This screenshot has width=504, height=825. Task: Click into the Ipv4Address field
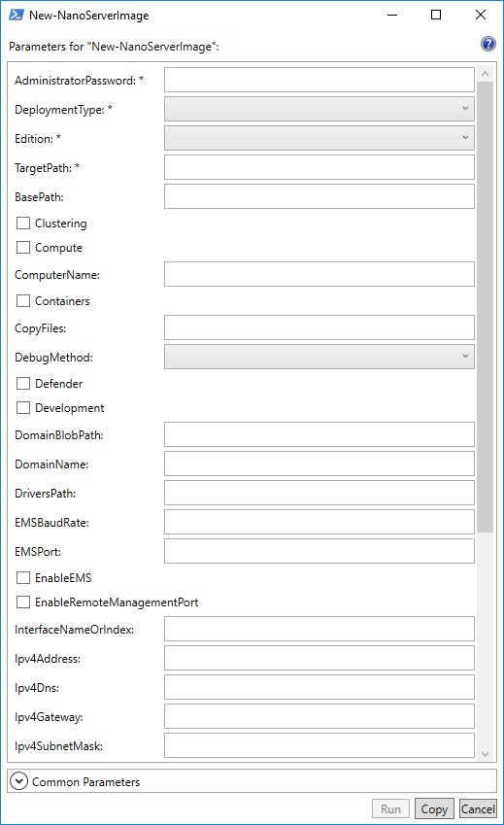(319, 658)
